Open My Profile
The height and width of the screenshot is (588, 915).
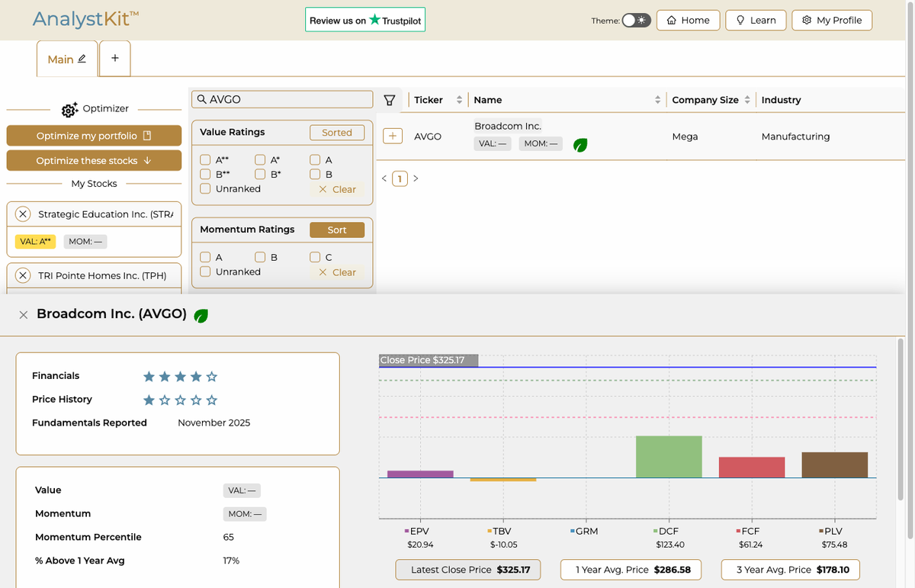coord(832,21)
